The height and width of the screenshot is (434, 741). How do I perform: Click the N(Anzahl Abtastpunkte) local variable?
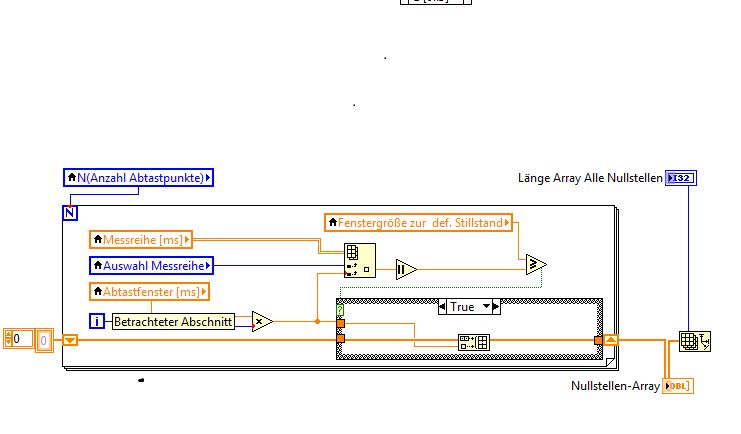138,178
